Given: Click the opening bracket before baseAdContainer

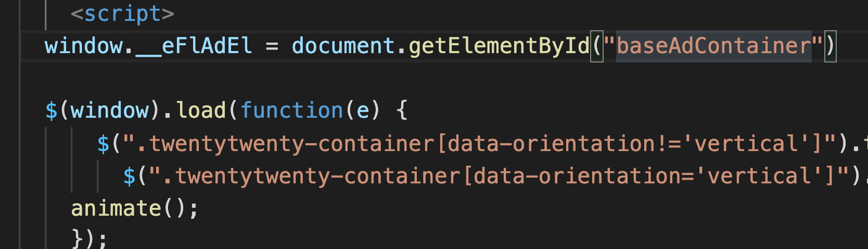Looking at the screenshot, I should tap(597, 46).
